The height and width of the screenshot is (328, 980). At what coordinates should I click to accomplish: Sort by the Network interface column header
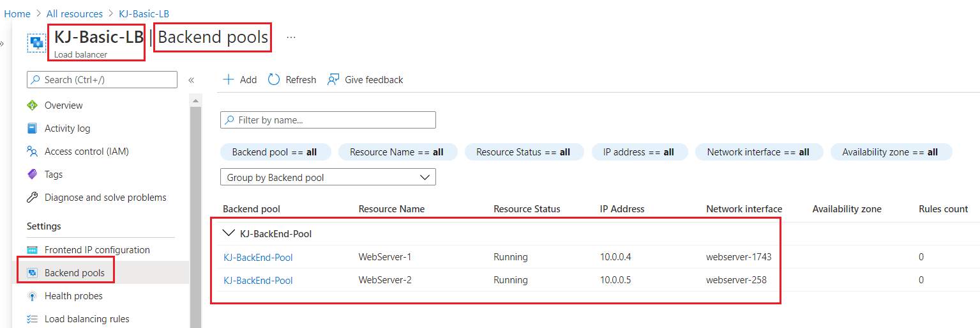click(744, 209)
